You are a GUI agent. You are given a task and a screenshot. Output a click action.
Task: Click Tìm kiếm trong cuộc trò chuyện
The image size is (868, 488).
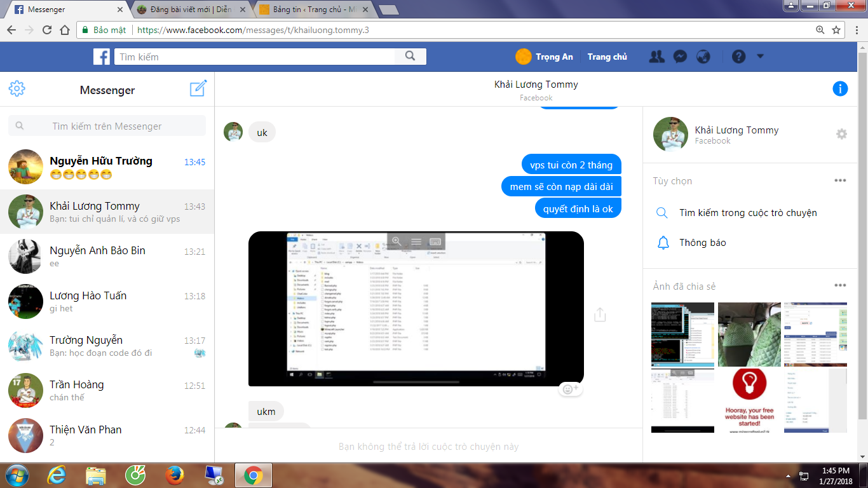[747, 213]
